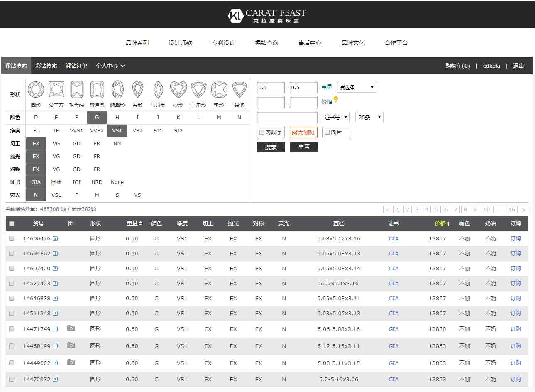This screenshot has height=392, width=535.
Task: Select the emerald cut shape icon
Action: pos(77,90)
